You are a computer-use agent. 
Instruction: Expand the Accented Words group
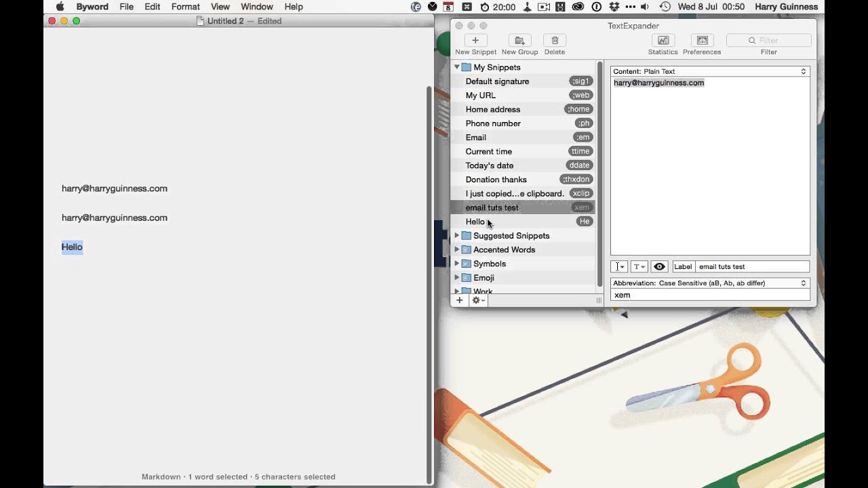tap(457, 249)
